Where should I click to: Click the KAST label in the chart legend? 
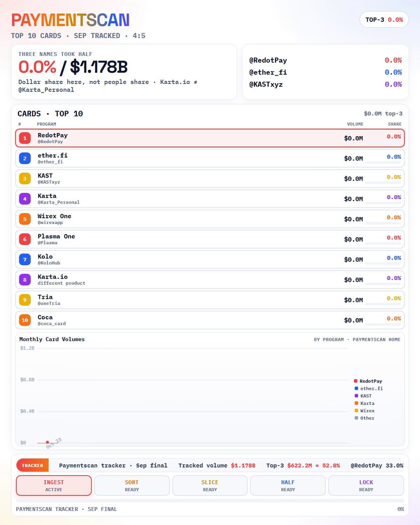366,396
